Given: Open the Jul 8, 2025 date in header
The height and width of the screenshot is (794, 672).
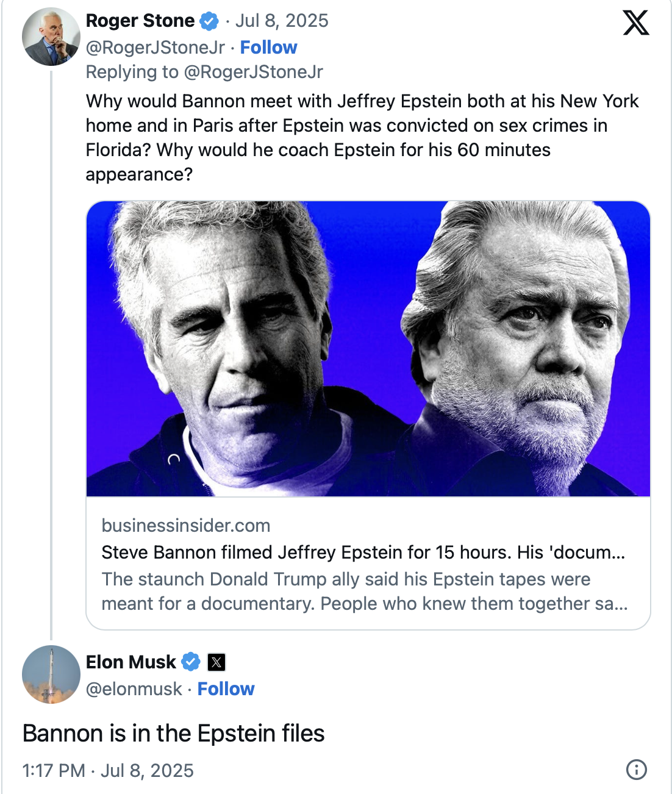Looking at the screenshot, I should point(282,21).
